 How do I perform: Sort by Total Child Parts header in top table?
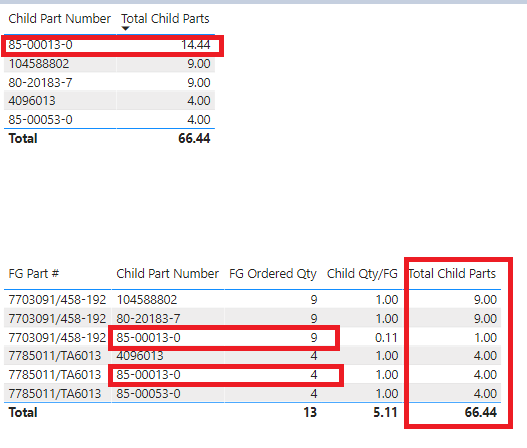(x=165, y=18)
